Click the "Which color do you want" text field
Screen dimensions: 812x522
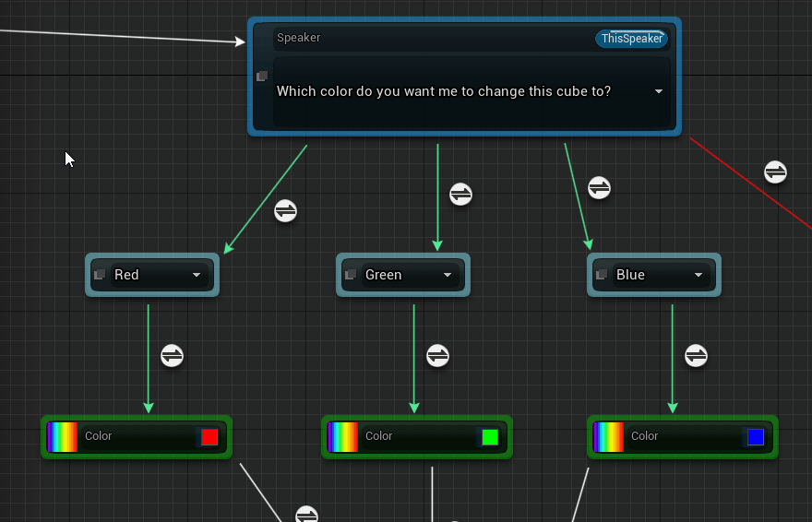click(443, 91)
